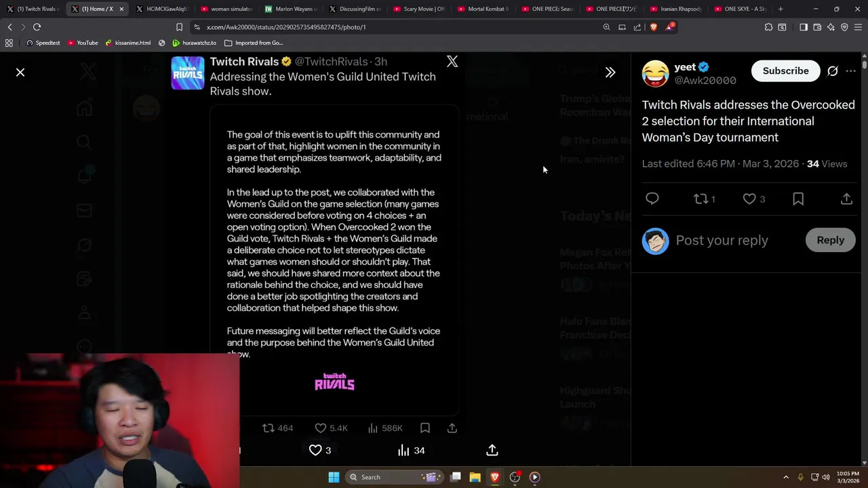The width and height of the screenshot is (868, 488).
Task: Open the 34 views analytics below image
Action: [411, 450]
